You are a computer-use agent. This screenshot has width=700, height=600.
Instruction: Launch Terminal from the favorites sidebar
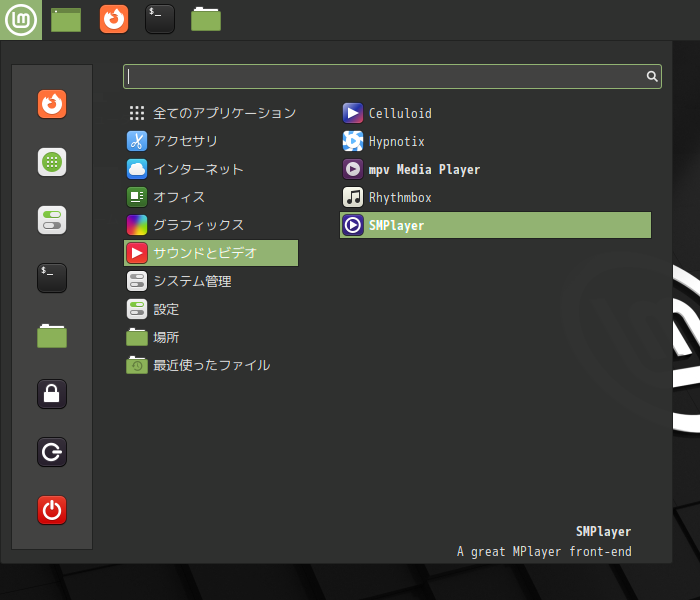coord(52,278)
